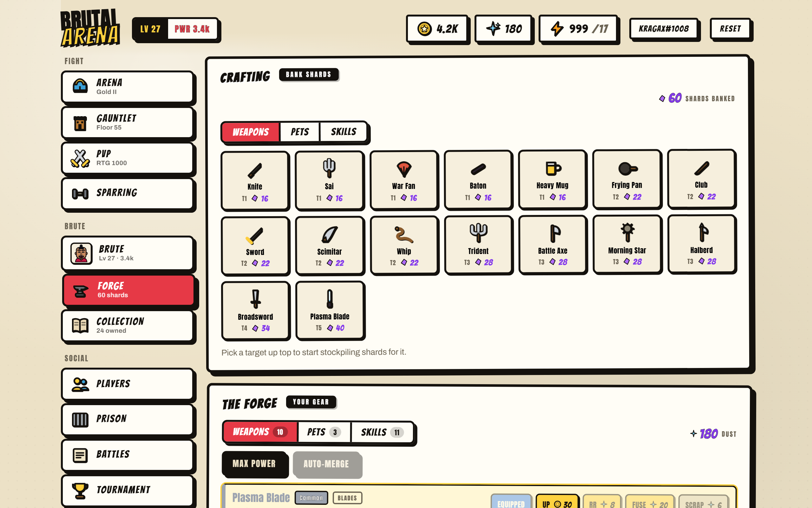The image size is (812, 508).
Task: Select the Sai weapon crafting card
Action: click(330, 180)
